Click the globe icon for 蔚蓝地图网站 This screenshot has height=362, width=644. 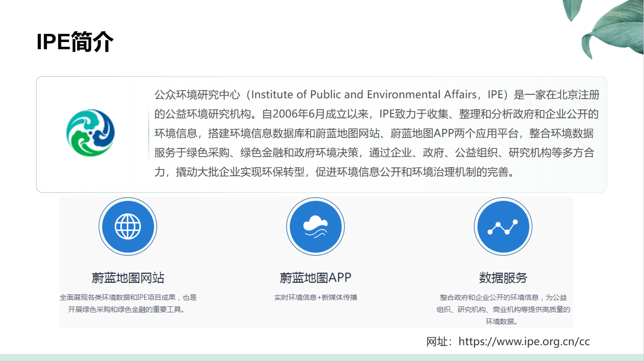click(128, 226)
